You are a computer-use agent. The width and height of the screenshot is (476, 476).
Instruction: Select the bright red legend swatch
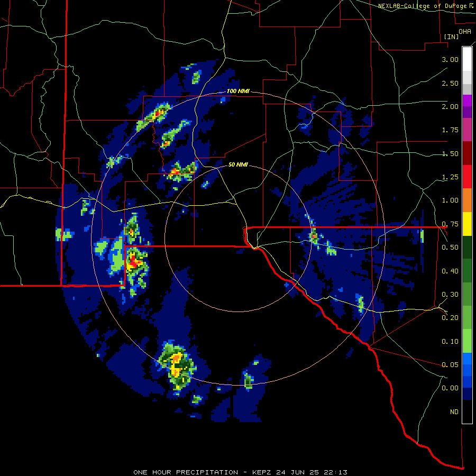(467, 177)
